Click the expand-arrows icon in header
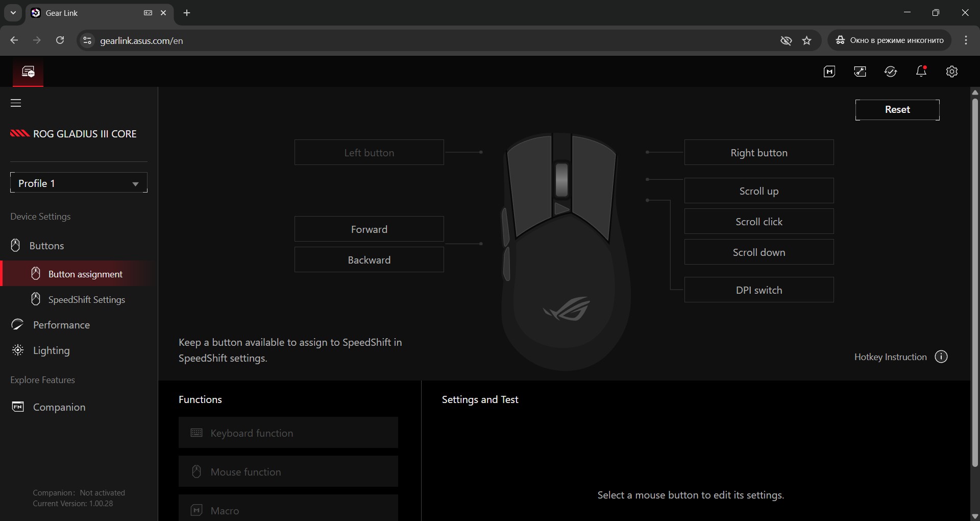 click(860, 72)
